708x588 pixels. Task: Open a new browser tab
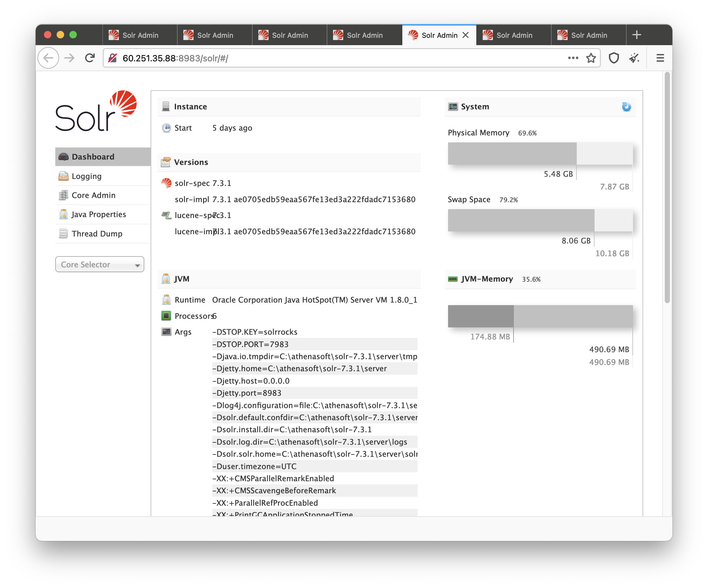click(x=637, y=35)
